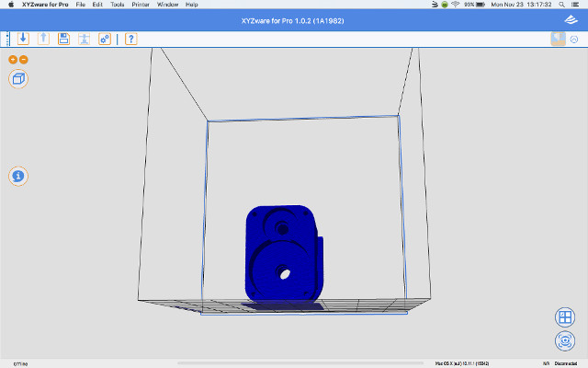This screenshot has width=588, height=368.
Task: Click the Import model down-arrow icon
Action: pos(23,39)
